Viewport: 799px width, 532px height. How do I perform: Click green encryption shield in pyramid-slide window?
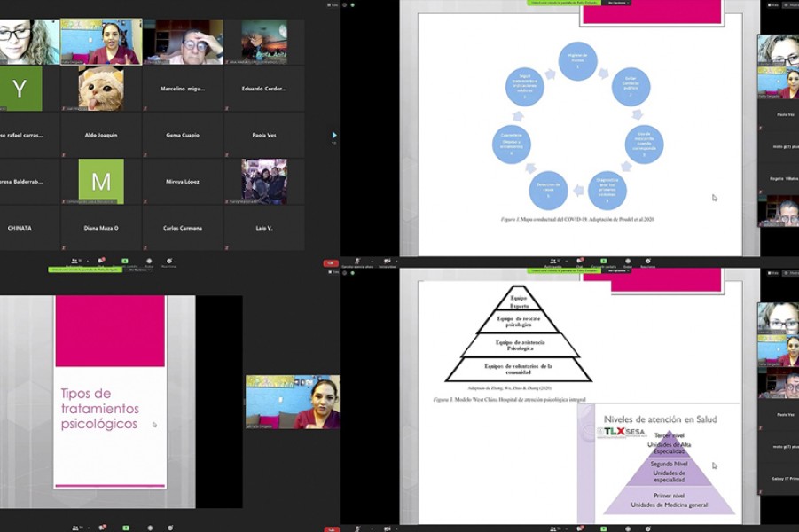[353, 273]
